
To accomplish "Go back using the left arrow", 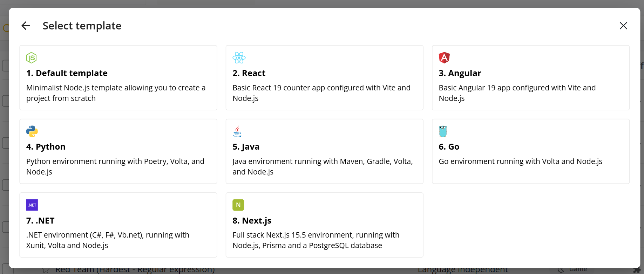I will [26, 26].
